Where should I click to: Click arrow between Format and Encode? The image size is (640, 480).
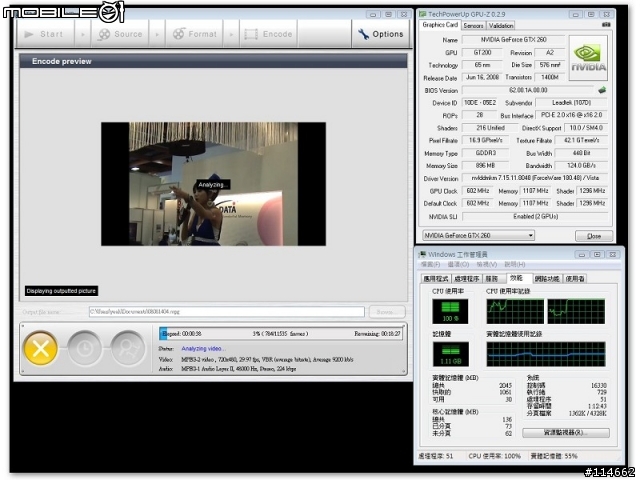click(x=232, y=34)
